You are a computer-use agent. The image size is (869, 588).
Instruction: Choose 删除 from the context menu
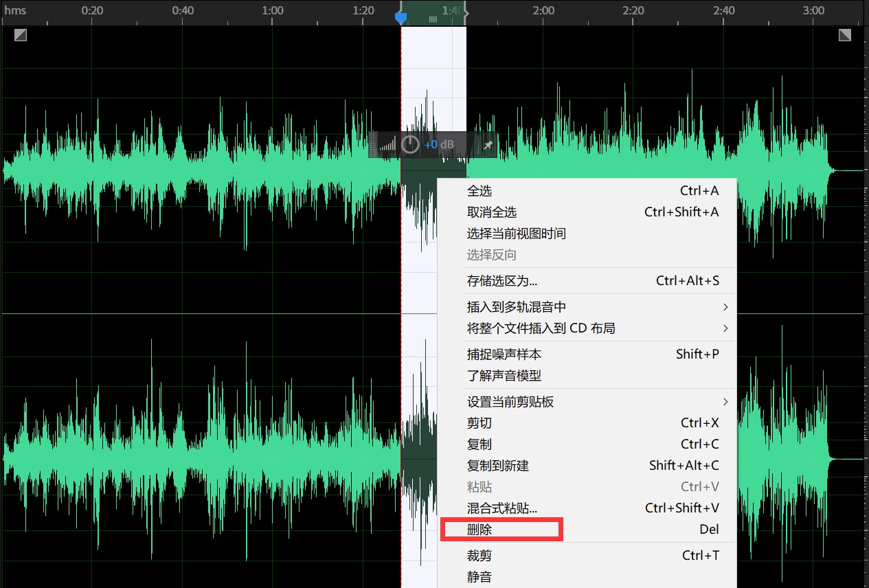point(479,530)
